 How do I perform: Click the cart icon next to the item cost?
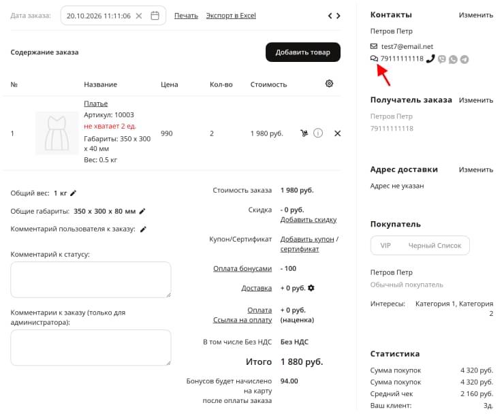pos(304,133)
